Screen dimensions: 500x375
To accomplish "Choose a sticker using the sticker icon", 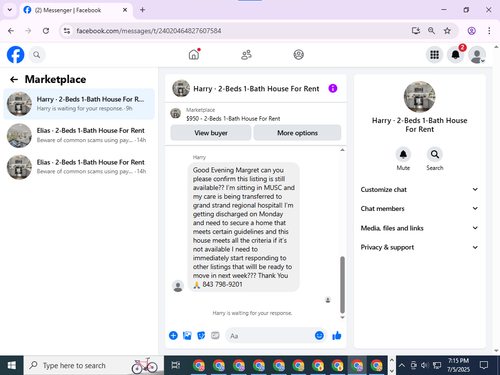I will [201, 335].
